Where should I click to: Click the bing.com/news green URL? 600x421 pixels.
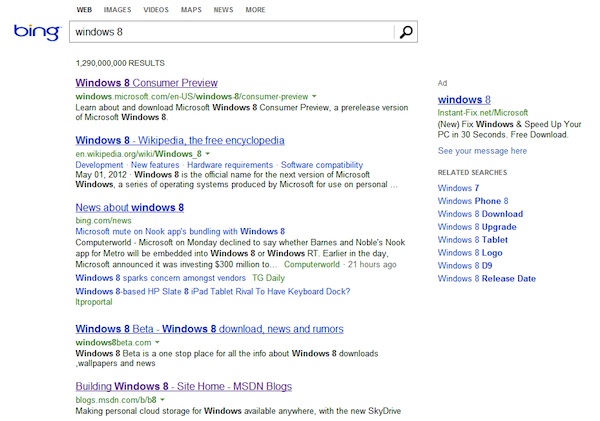coord(103,220)
